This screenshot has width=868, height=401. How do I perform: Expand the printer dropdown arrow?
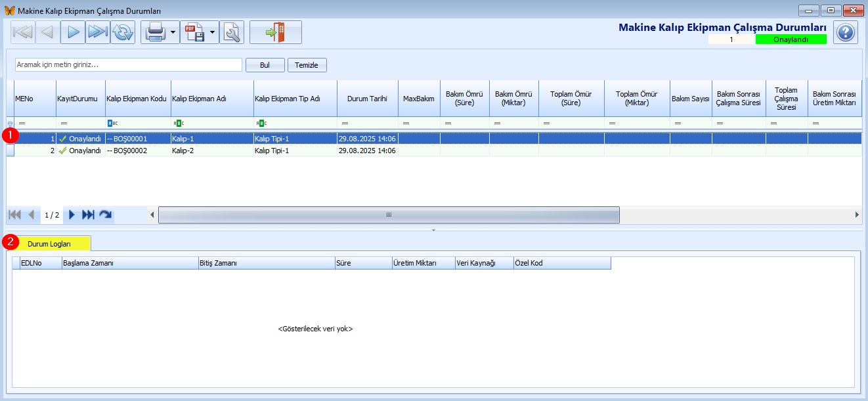coord(173,32)
